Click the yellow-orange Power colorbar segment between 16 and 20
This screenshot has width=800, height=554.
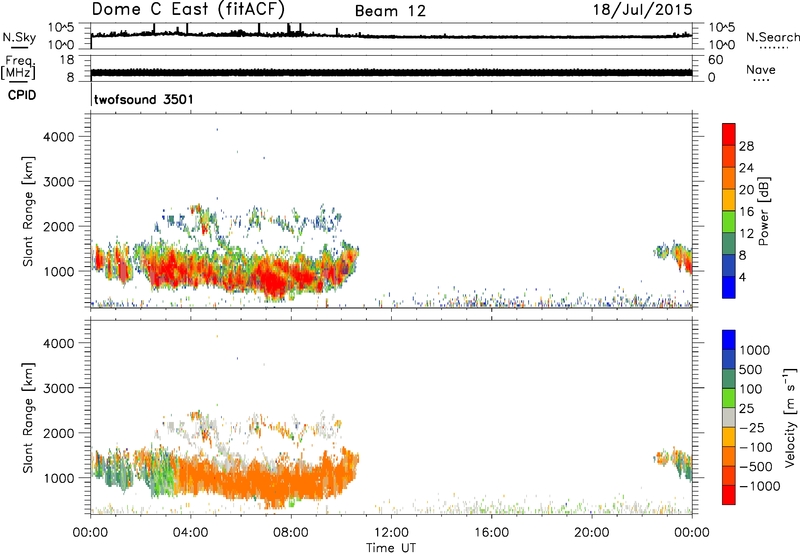click(x=729, y=200)
